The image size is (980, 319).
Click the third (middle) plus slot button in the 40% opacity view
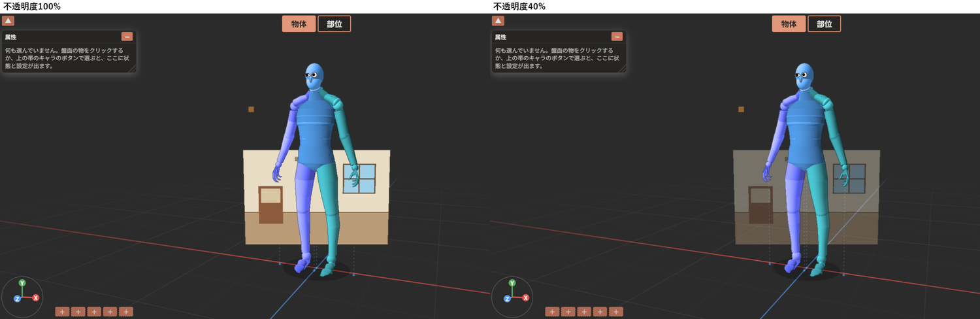[584, 312]
